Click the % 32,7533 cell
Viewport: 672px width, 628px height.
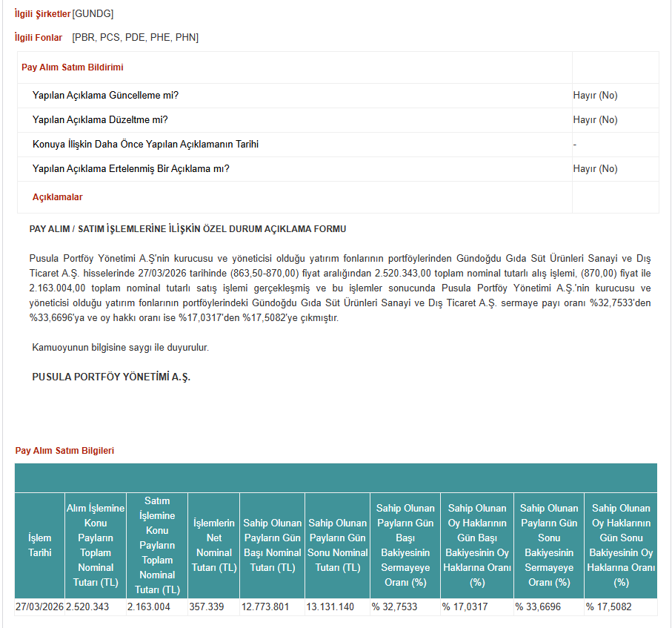(x=405, y=607)
